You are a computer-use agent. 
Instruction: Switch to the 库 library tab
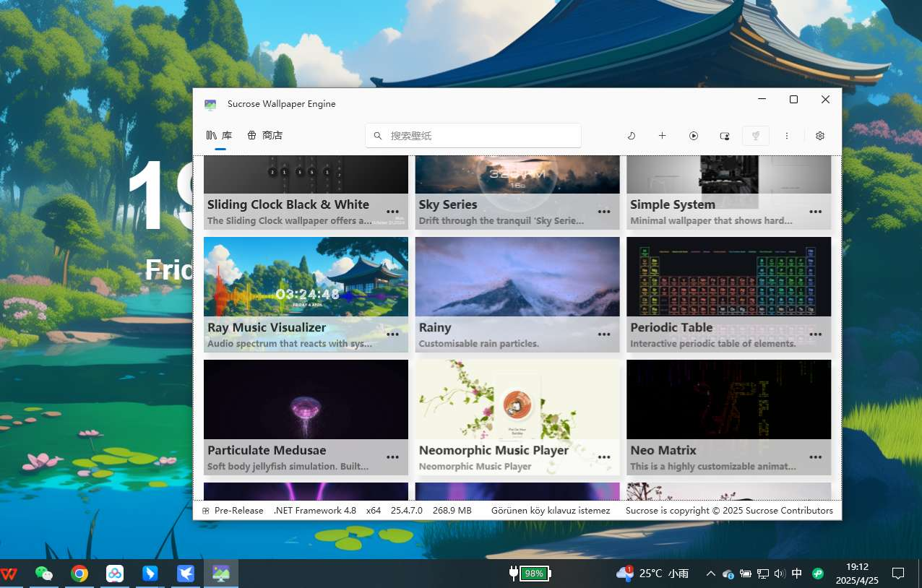tap(220, 136)
